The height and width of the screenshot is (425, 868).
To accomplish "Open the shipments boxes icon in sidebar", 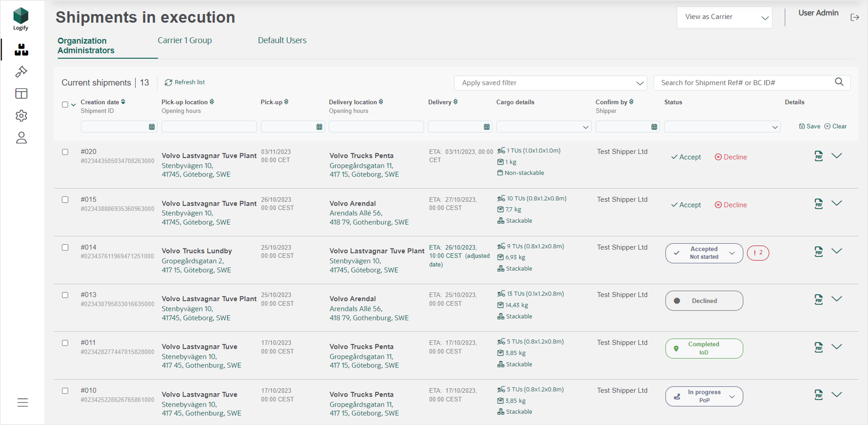I will [21, 49].
